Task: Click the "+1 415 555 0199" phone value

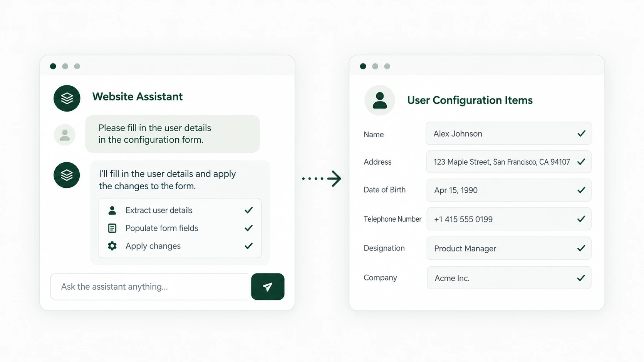Action: pos(463,219)
